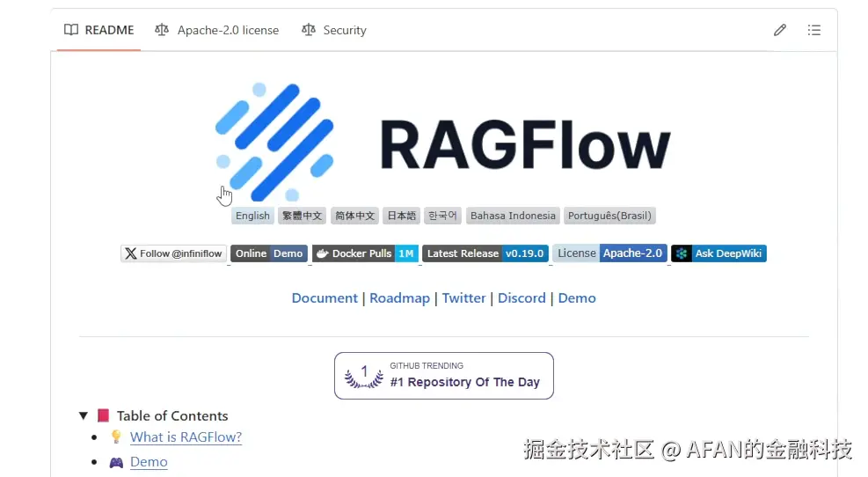The image size is (868, 477).
Task: Open the Roadmap link
Action: click(x=399, y=298)
